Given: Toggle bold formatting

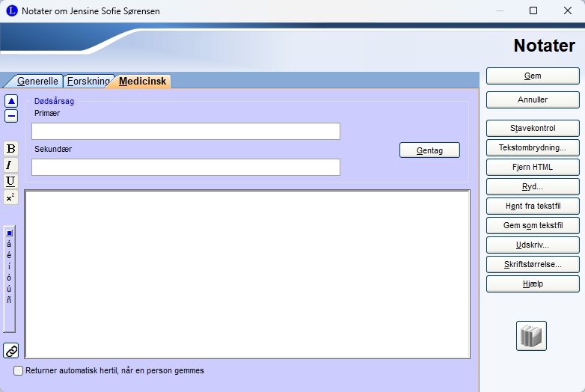Looking at the screenshot, I should 10,149.
